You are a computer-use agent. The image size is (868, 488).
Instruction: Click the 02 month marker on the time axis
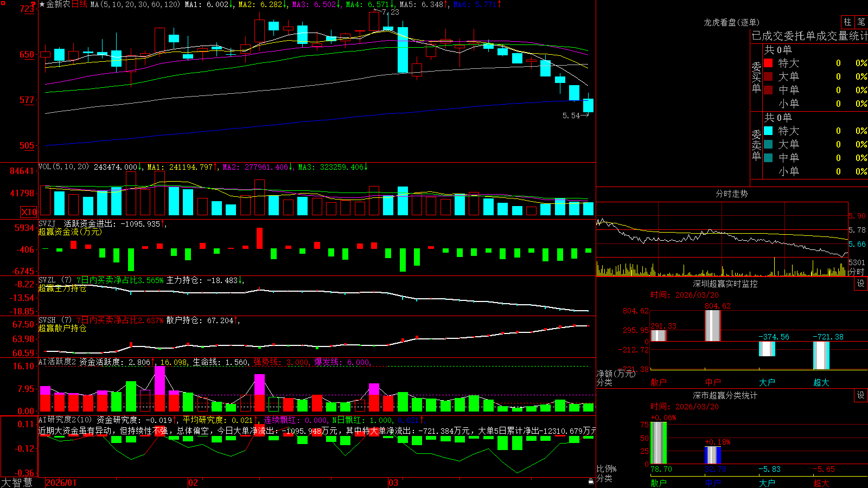click(193, 483)
